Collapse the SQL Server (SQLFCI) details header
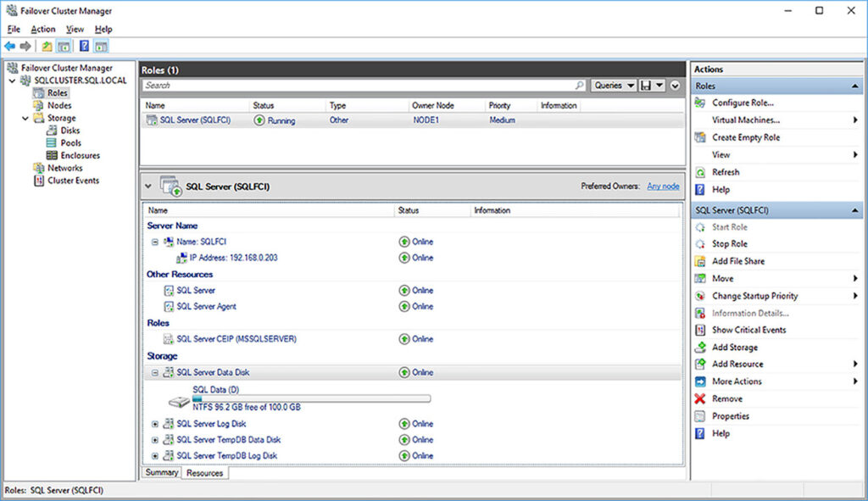Viewport: 868px width, 501px height. tap(148, 186)
